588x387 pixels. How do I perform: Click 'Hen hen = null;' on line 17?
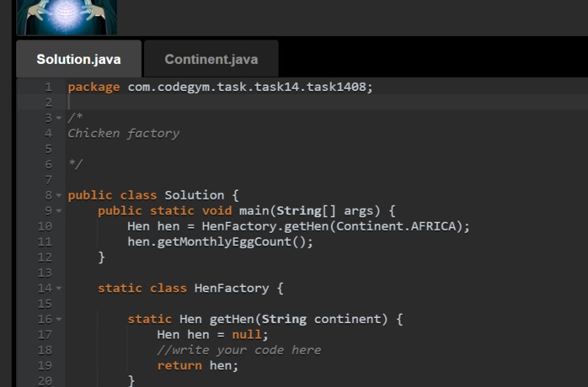point(212,335)
